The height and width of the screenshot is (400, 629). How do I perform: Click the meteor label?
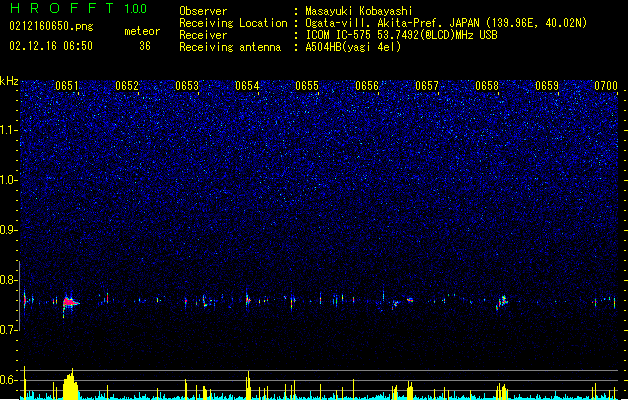point(142,31)
